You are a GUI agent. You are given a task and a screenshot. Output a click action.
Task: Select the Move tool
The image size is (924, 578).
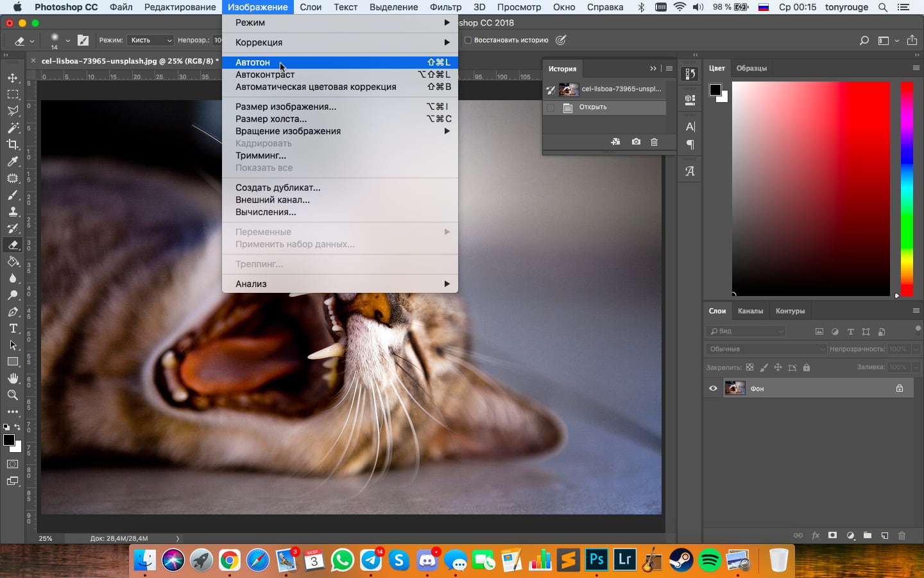point(13,78)
